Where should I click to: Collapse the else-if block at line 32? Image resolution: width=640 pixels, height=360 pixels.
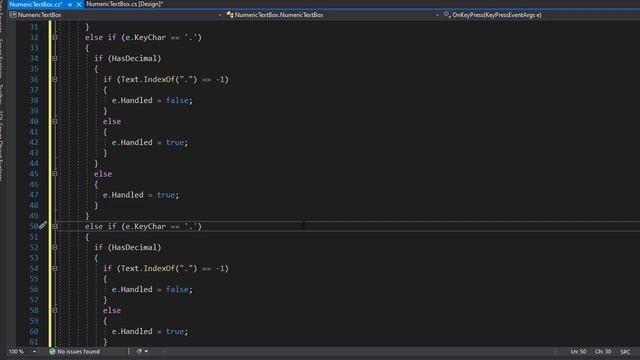tap(55, 38)
